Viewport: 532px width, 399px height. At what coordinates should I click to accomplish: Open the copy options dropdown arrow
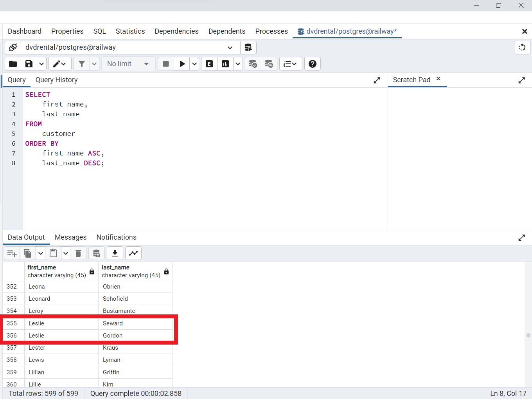[40, 253]
